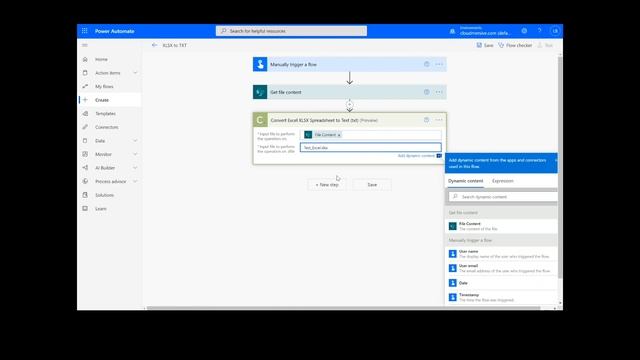Click the file name field with Test_Excel.xlsx

[x=371, y=147]
